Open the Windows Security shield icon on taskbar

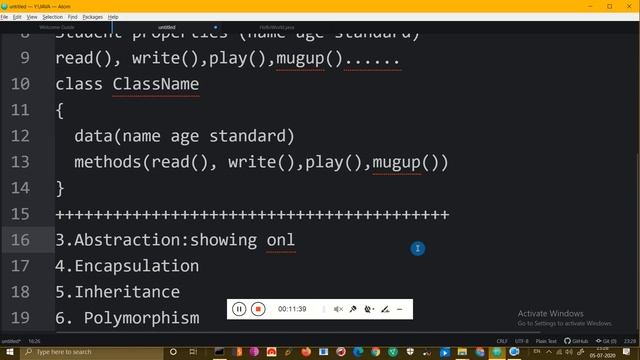[410, 352]
